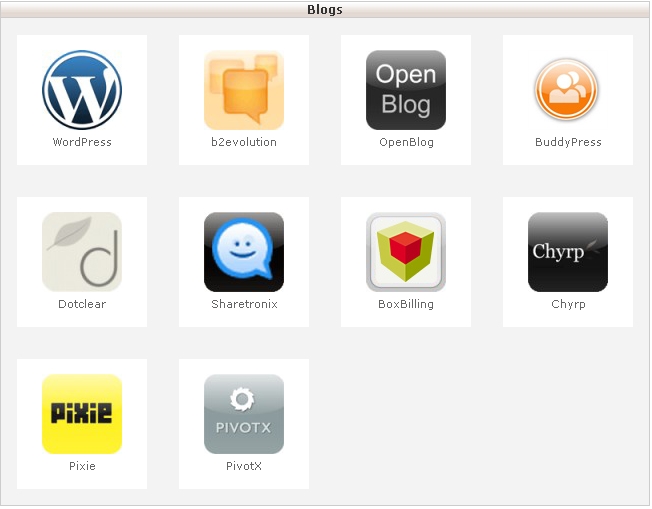Click the BoxBilling text link

pos(406,304)
